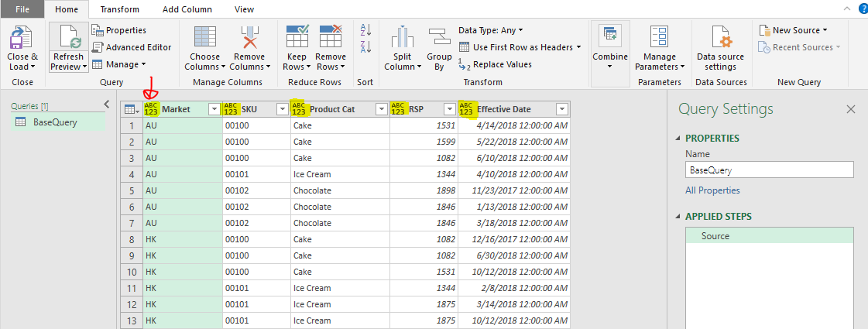Expand the Data Type: Any dropdown
This screenshot has height=329, width=868.
[x=490, y=30]
